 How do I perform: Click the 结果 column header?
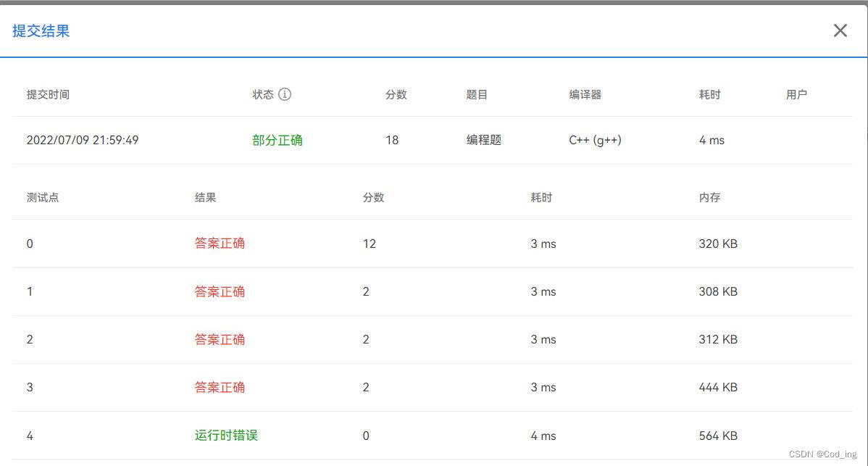tap(205, 198)
